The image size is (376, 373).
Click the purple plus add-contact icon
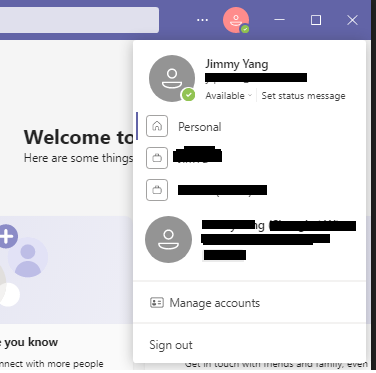[7, 236]
